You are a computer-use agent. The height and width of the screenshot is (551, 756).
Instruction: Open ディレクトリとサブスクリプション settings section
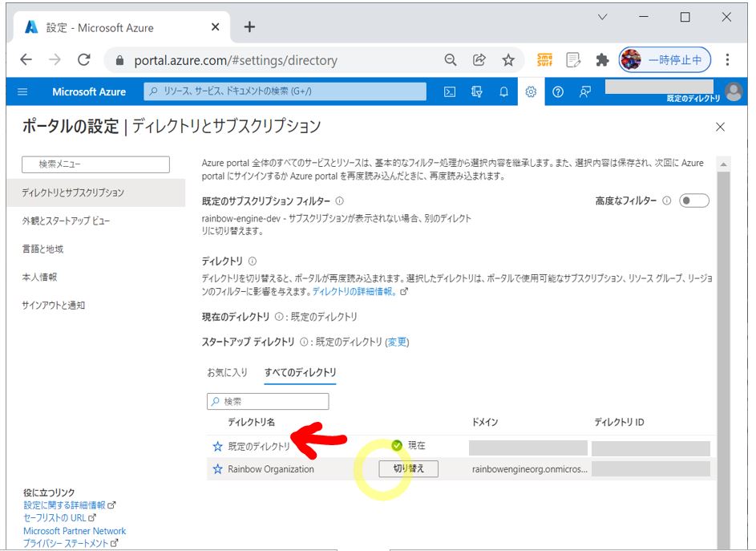(x=96, y=192)
